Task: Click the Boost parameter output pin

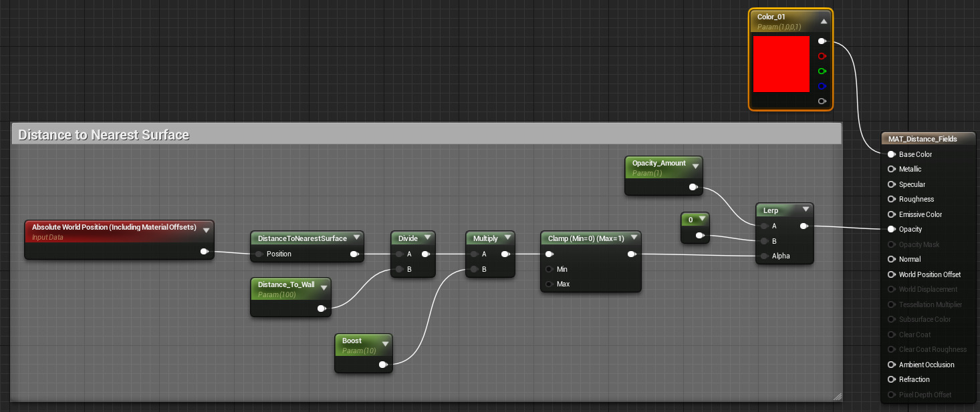Action: (x=383, y=365)
